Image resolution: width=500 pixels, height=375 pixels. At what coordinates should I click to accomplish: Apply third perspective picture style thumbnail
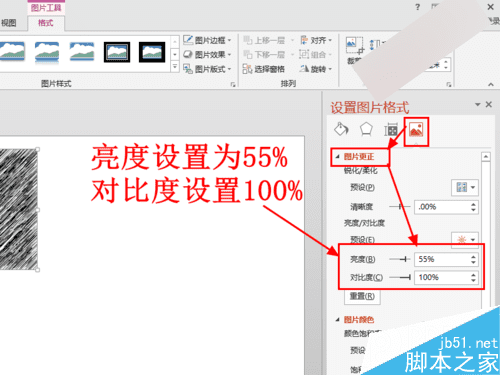pos(82,52)
